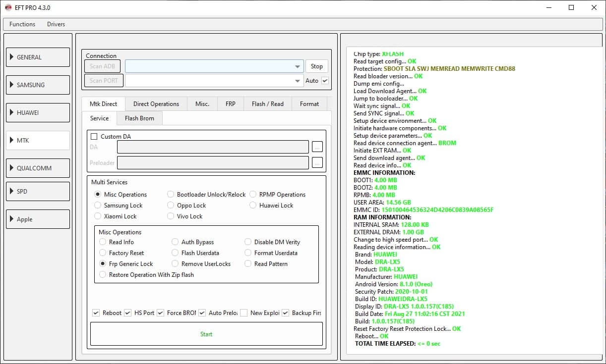Toggle the Reboot checkbox

[96, 313]
